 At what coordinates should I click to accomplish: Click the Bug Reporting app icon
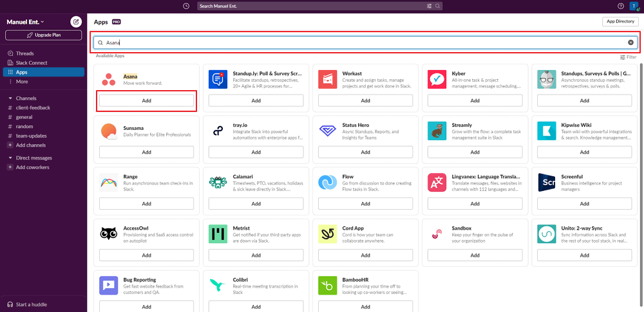(x=109, y=286)
